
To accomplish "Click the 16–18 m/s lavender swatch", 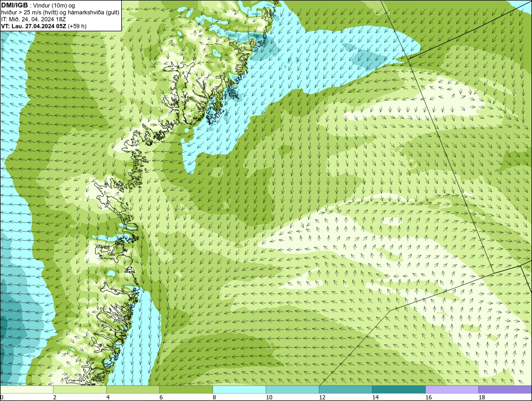I will click(x=452, y=389).
